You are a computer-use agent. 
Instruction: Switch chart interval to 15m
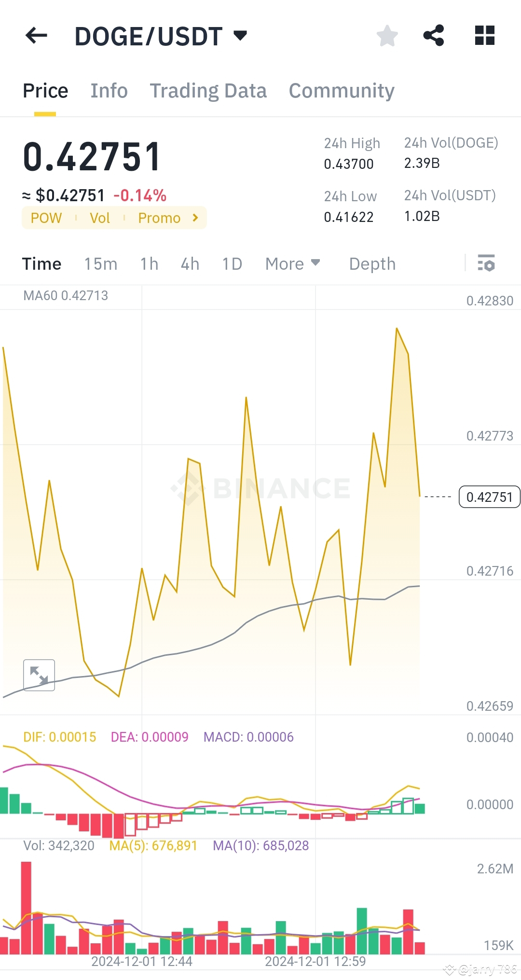[100, 264]
